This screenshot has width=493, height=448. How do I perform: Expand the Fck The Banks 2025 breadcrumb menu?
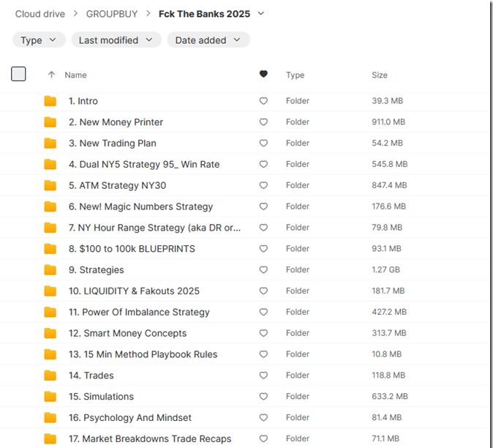[261, 14]
